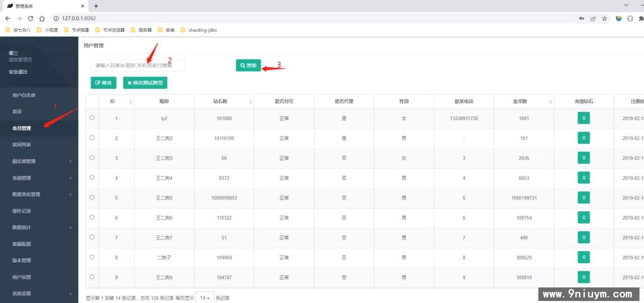The image size is (644, 303).
Task: Expand the 数据变化管理 sidebar submenu
Action: click(39, 194)
